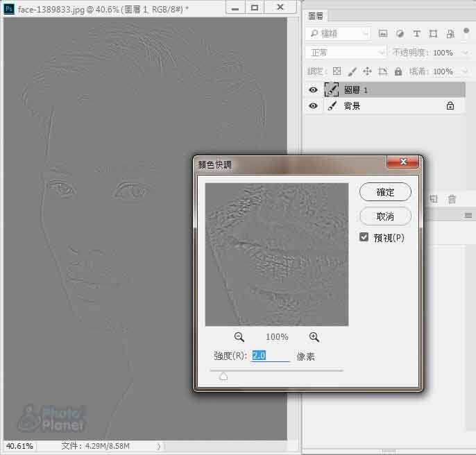Zoom in the filter preview
The width and height of the screenshot is (476, 455).
[314, 337]
